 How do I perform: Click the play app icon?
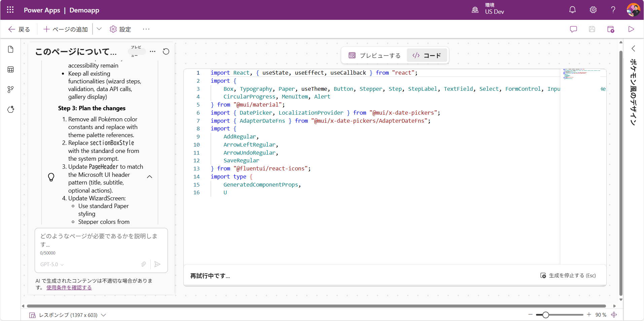pos(631,29)
